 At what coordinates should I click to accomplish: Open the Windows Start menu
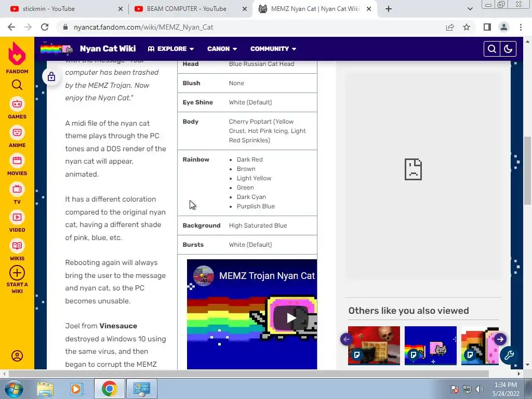click(x=14, y=389)
